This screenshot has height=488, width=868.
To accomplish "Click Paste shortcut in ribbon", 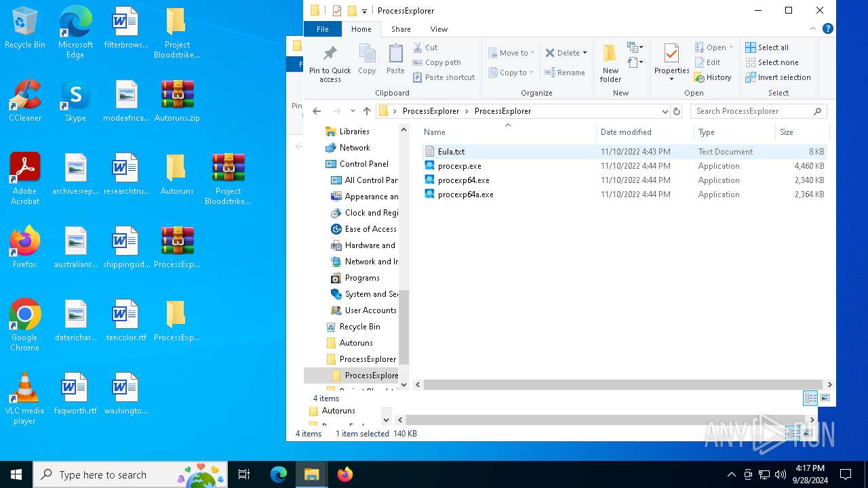I will tap(443, 77).
